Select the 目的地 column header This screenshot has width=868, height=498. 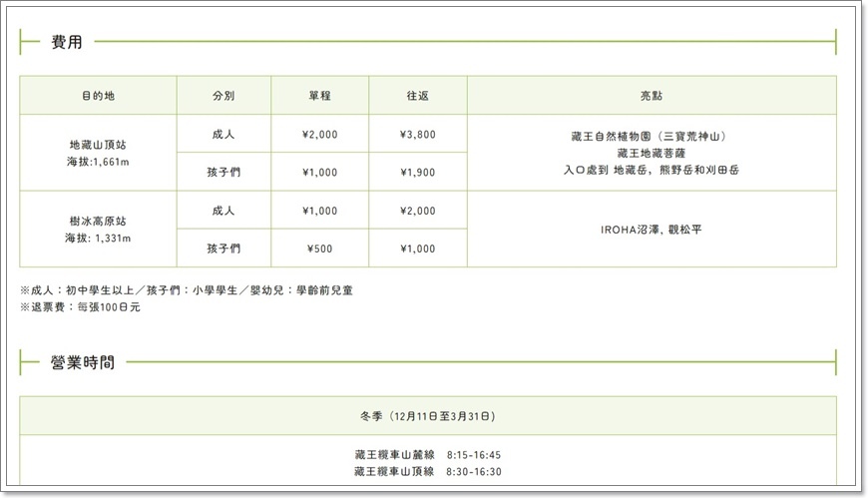tap(98, 96)
